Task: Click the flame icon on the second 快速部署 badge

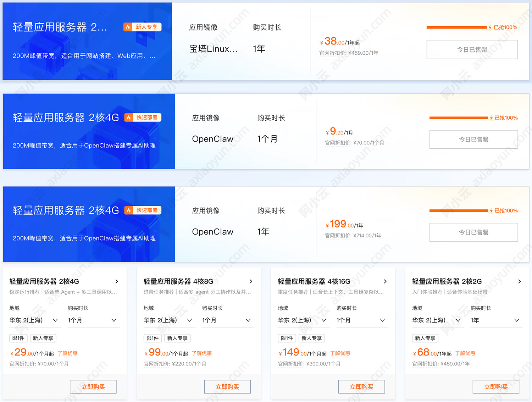Action: coord(128,210)
